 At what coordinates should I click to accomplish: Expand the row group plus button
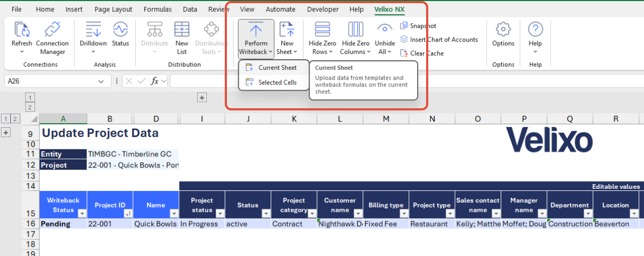6,132
